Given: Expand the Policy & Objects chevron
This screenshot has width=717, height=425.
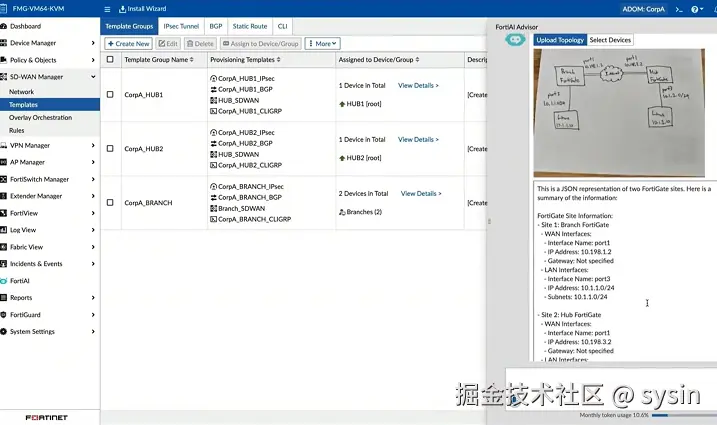Looking at the screenshot, I should 93,60.
